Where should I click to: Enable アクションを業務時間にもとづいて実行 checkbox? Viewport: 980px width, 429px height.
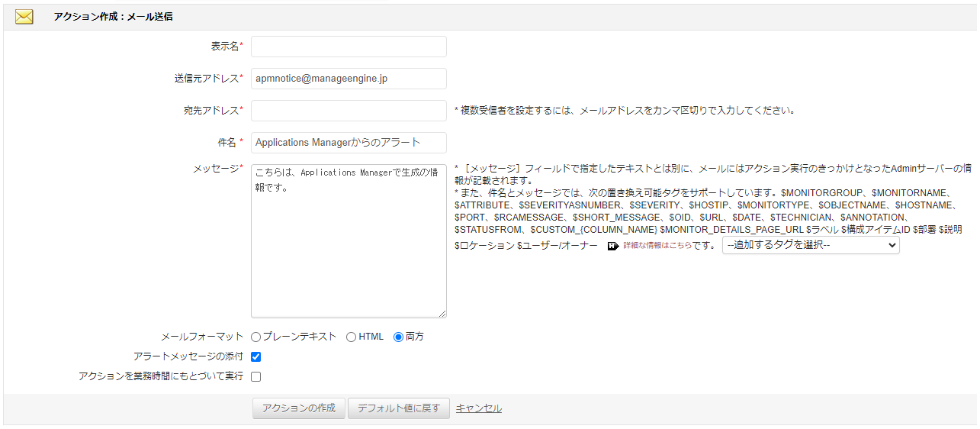(256, 376)
